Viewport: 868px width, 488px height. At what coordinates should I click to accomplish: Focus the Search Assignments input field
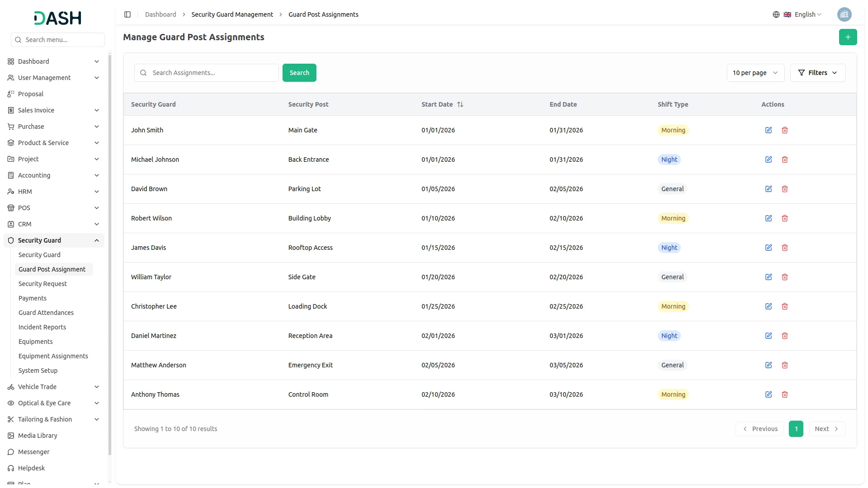[212, 73]
